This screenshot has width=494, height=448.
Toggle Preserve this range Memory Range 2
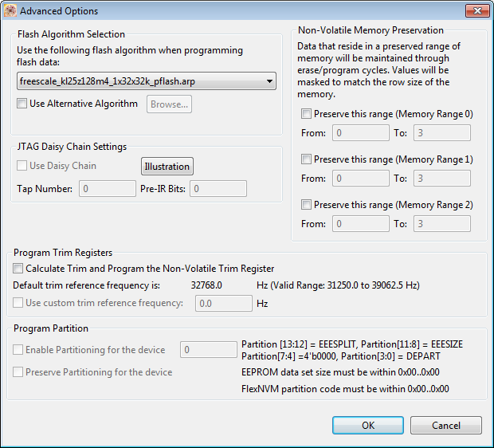(307, 205)
